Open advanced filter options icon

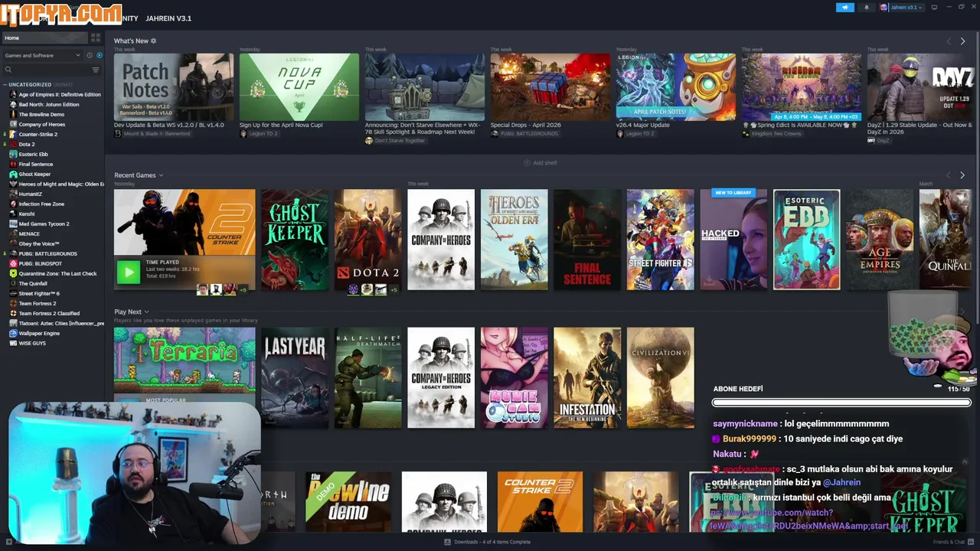(96, 70)
